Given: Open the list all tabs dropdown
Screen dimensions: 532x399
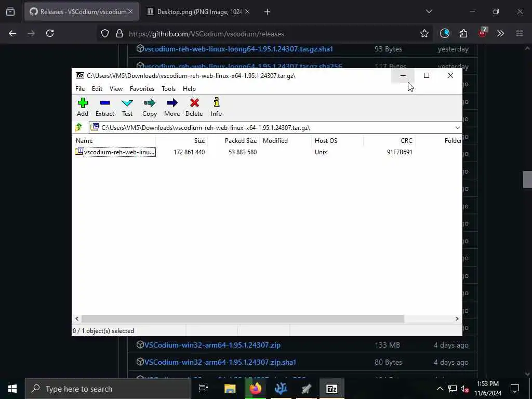Looking at the screenshot, I should 429,11.
